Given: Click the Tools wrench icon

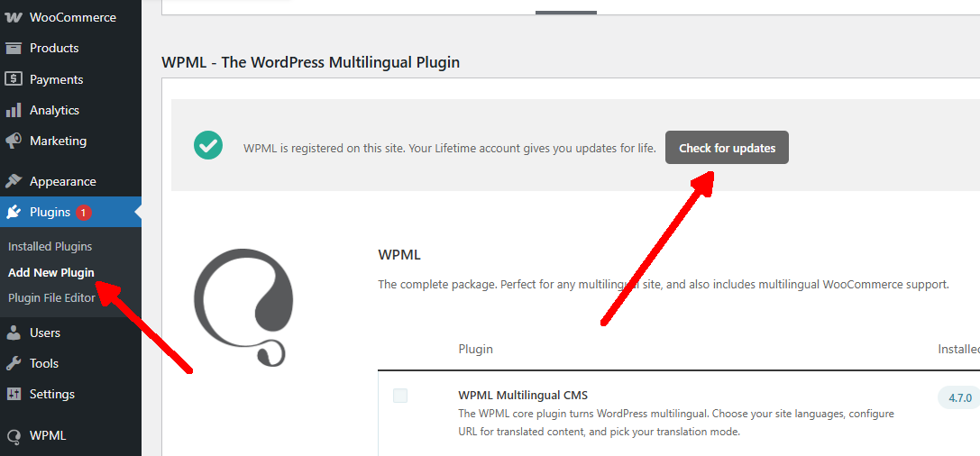Looking at the screenshot, I should pyautogui.click(x=14, y=363).
